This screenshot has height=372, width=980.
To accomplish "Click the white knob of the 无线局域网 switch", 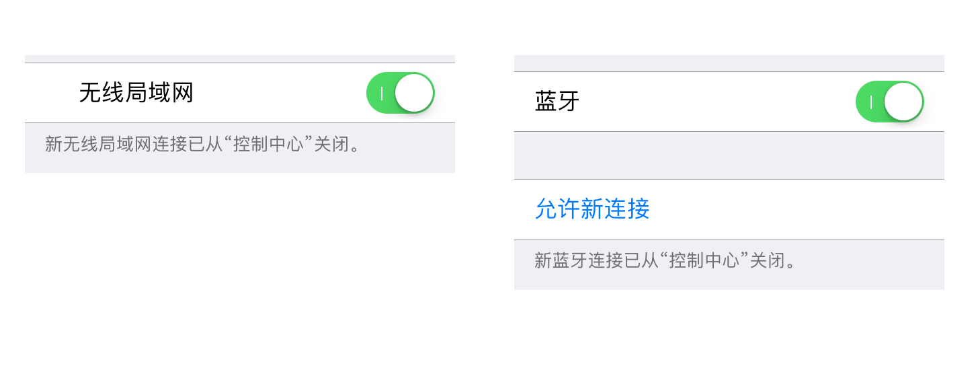I will tap(413, 93).
